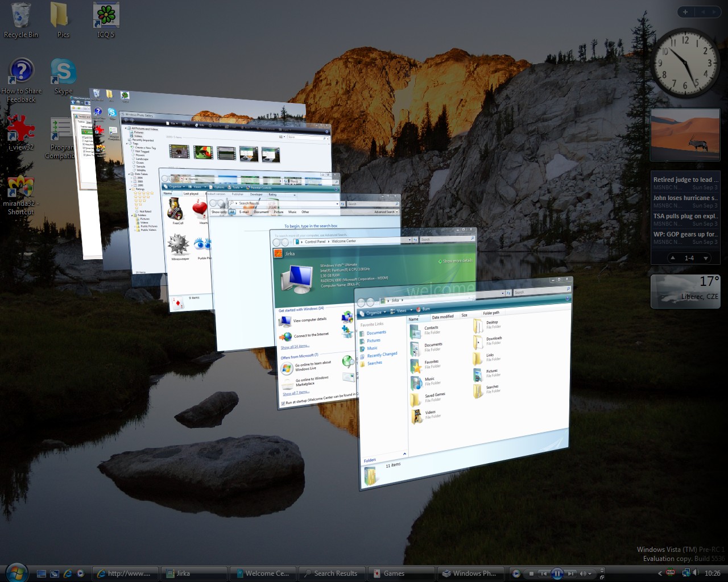Open the Pics folder on the desktop
Image resolution: width=728 pixels, height=582 pixels.
coord(63,20)
